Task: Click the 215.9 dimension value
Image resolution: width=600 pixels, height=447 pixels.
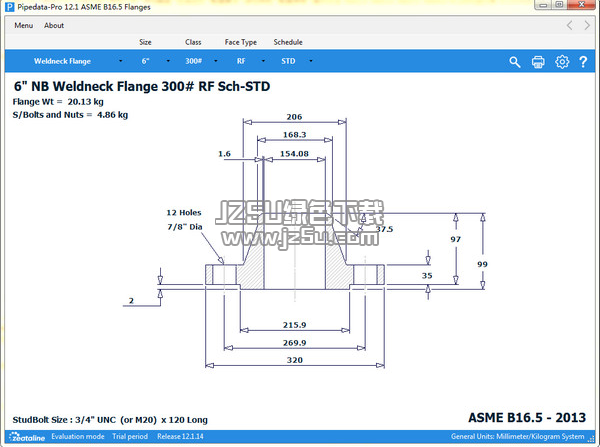Action: click(295, 325)
